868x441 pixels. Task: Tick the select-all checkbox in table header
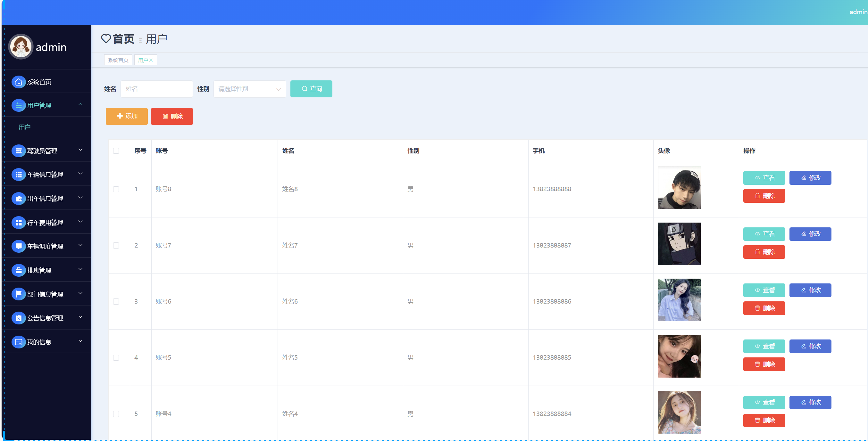pyautogui.click(x=116, y=151)
